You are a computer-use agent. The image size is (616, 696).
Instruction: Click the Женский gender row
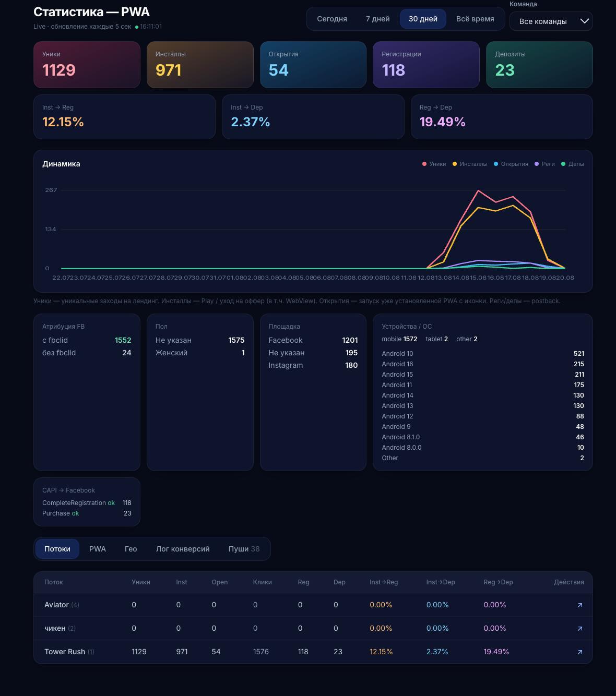[200, 353]
